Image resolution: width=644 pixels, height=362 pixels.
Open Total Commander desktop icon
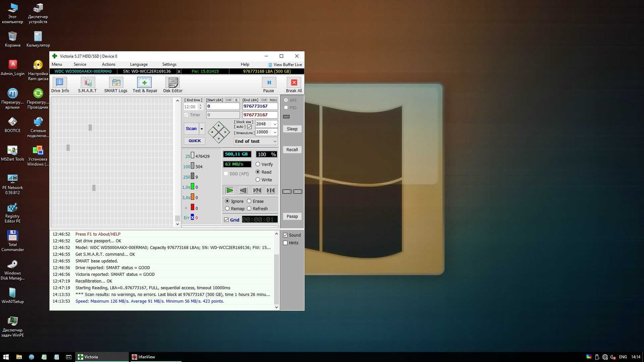[12, 241]
